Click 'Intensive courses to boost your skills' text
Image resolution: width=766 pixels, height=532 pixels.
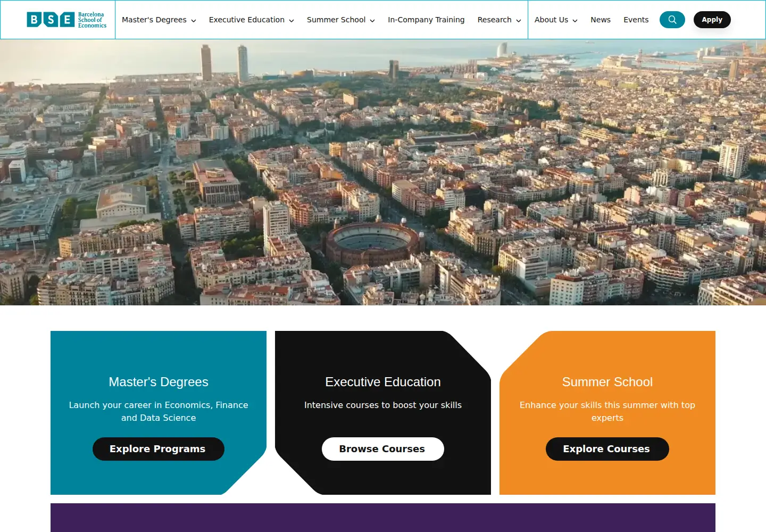coord(383,405)
